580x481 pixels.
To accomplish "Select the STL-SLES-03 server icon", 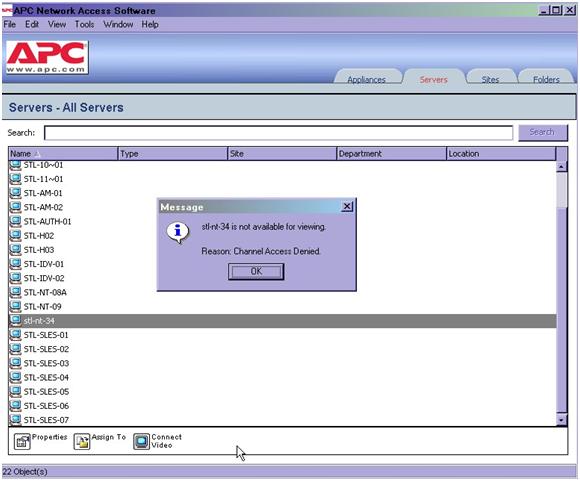I will pos(16,363).
